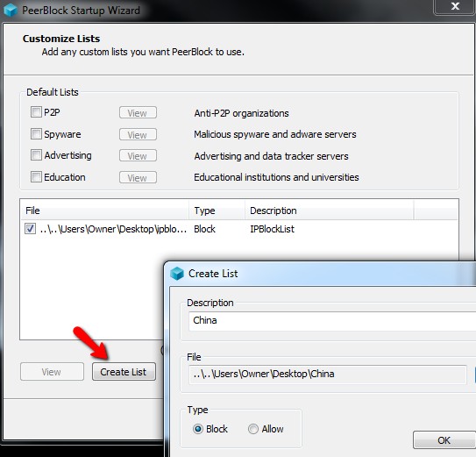Screen dimensions: 476x457
Task: Click the Block type cell in list row
Action: pyautogui.click(x=204, y=229)
